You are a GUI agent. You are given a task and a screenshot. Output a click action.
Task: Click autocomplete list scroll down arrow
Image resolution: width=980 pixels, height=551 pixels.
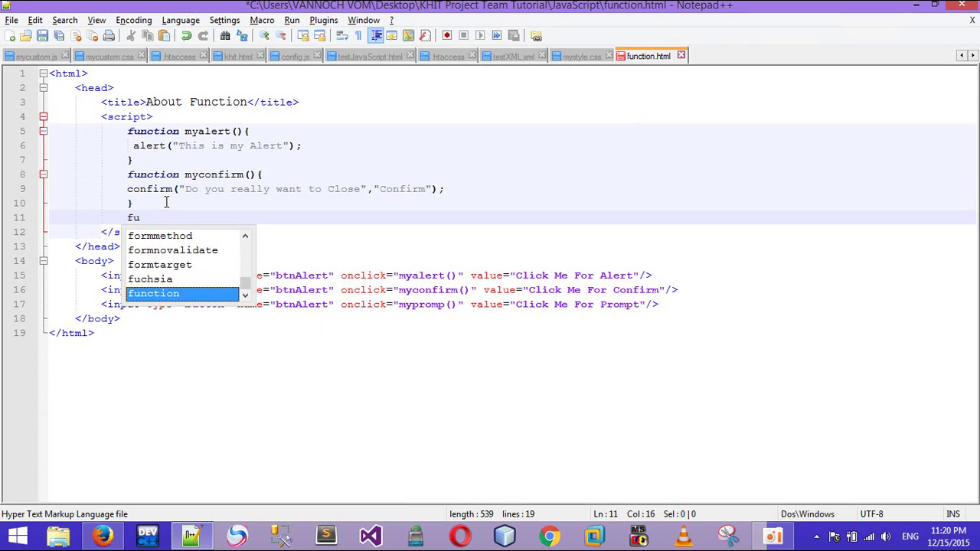click(x=245, y=295)
